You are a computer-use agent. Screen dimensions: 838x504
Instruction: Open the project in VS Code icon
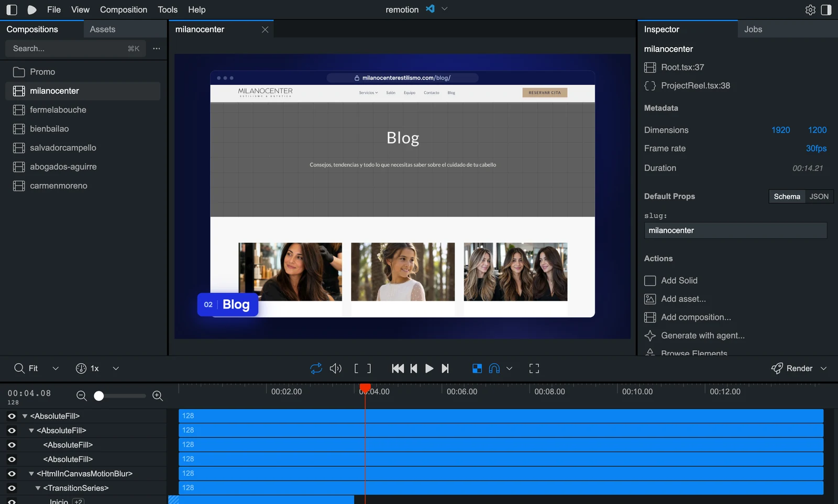point(430,9)
